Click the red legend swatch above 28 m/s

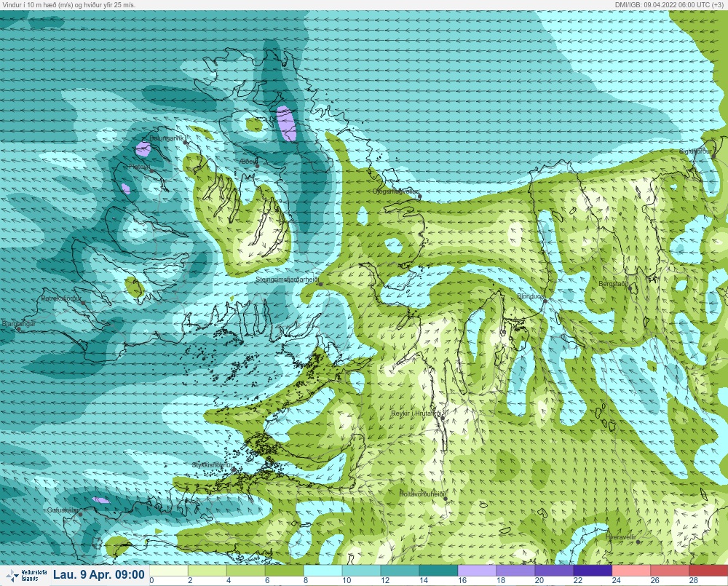[708, 570]
